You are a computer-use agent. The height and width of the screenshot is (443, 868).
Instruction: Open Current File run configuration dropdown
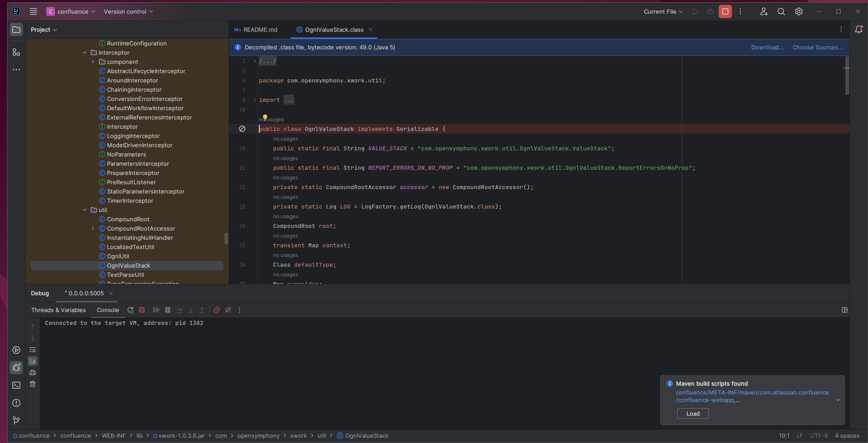click(663, 11)
